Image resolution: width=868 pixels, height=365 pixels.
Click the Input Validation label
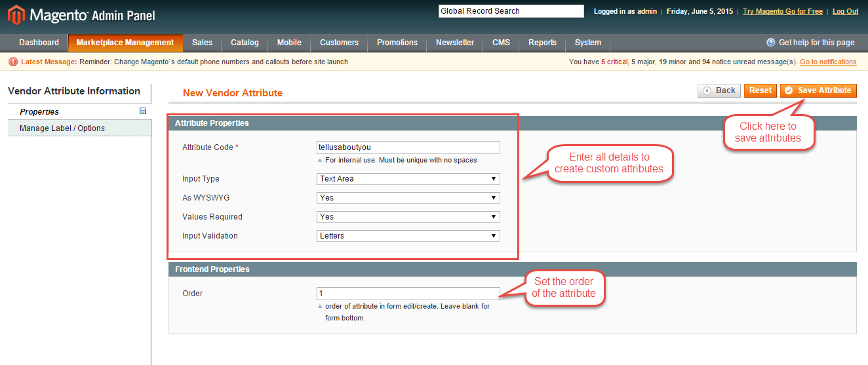[210, 236]
